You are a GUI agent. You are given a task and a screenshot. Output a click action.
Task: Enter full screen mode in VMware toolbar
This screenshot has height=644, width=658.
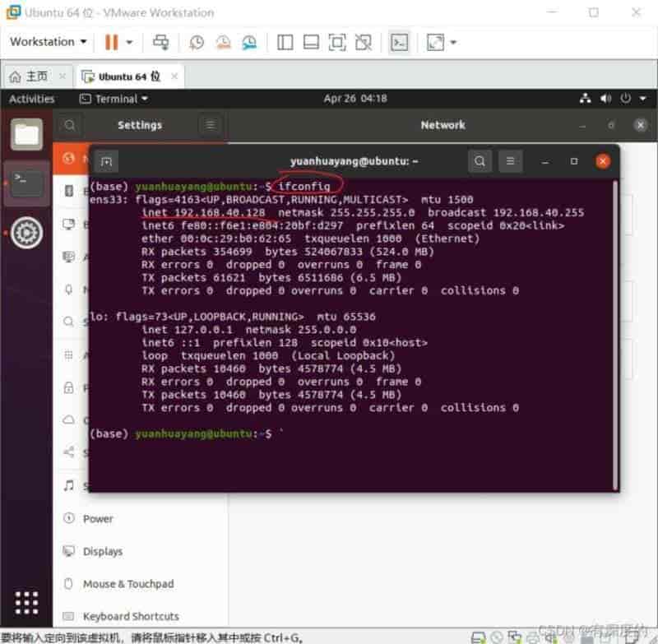(336, 42)
